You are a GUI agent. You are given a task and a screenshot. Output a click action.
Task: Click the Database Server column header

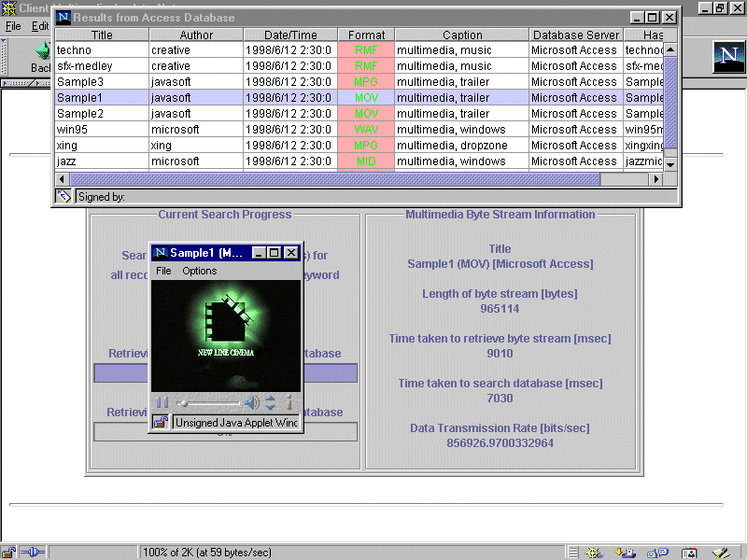click(x=576, y=35)
